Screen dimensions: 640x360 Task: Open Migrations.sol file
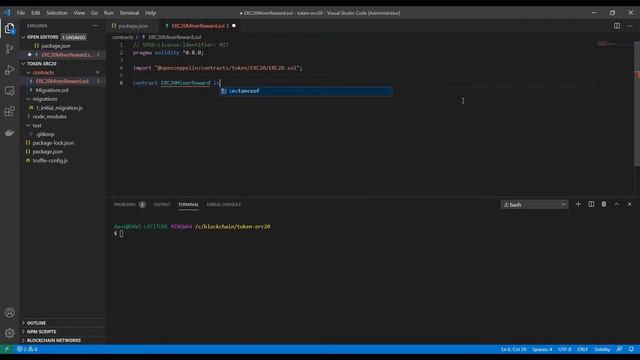(x=52, y=90)
